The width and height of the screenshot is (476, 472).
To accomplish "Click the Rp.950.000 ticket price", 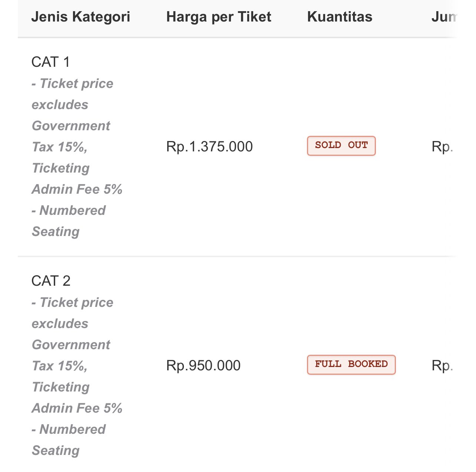I will pyautogui.click(x=204, y=366).
